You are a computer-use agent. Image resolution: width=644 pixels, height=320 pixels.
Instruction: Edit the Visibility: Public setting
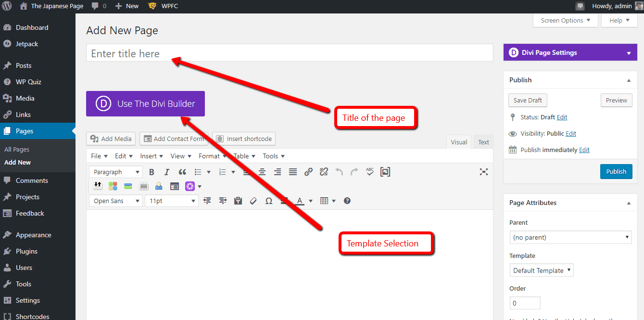571,133
